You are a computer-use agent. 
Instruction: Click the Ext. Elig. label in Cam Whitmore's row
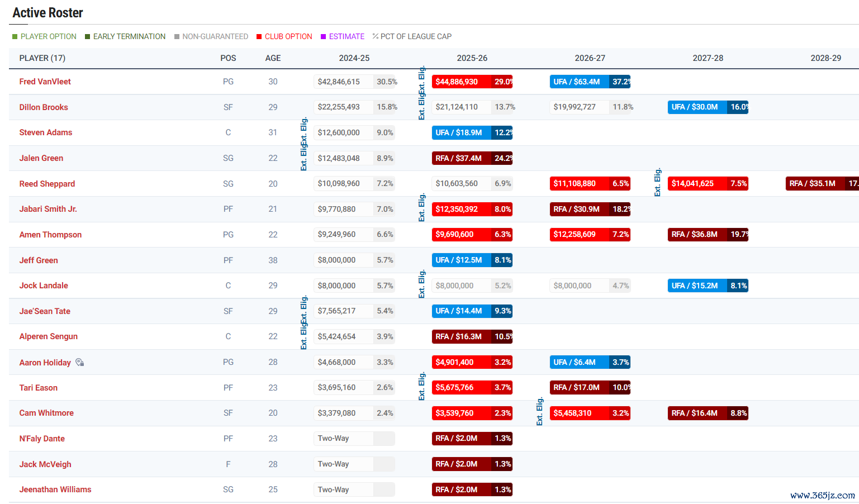coord(539,412)
